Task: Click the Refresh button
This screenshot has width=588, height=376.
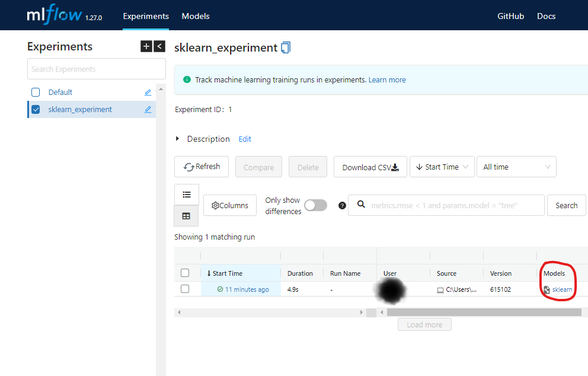Action: coord(202,167)
